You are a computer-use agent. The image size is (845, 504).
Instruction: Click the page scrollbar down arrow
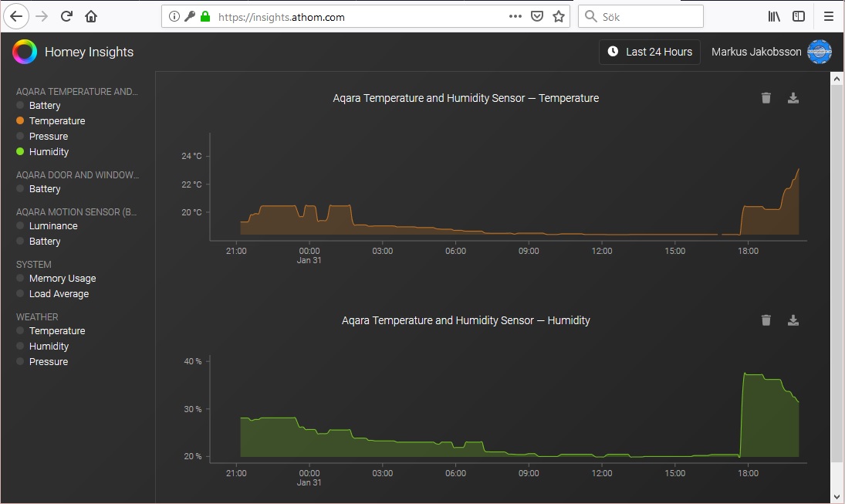click(x=837, y=496)
